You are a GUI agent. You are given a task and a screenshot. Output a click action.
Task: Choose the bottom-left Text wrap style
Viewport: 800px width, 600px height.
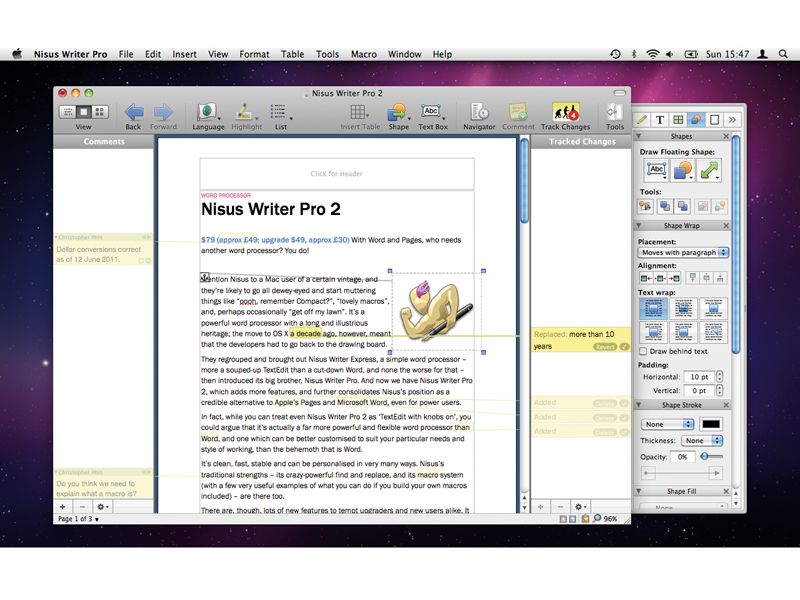click(x=654, y=332)
